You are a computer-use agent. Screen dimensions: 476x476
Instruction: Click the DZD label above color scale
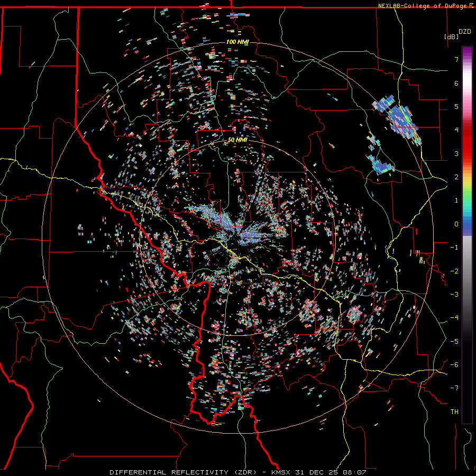point(465,32)
